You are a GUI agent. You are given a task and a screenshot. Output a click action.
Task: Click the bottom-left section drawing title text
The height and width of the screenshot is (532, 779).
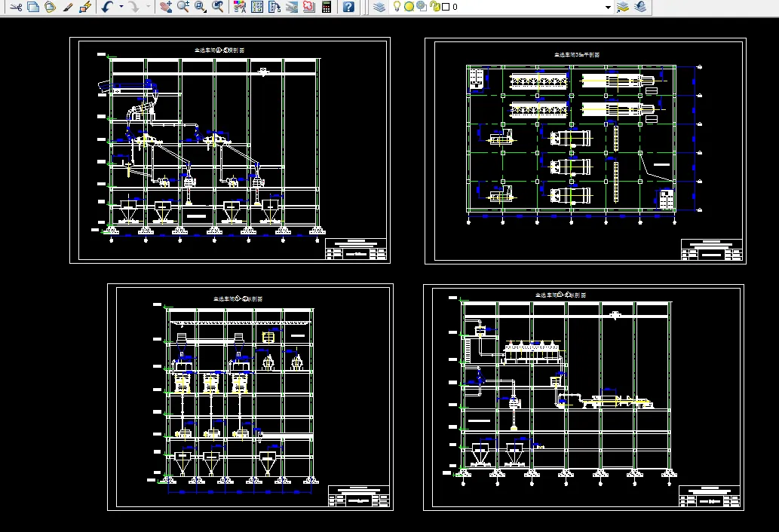[238, 298]
